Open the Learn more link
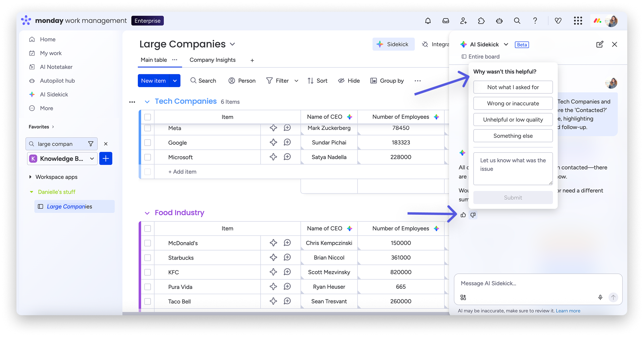This screenshot has width=644, height=337. coord(568,311)
